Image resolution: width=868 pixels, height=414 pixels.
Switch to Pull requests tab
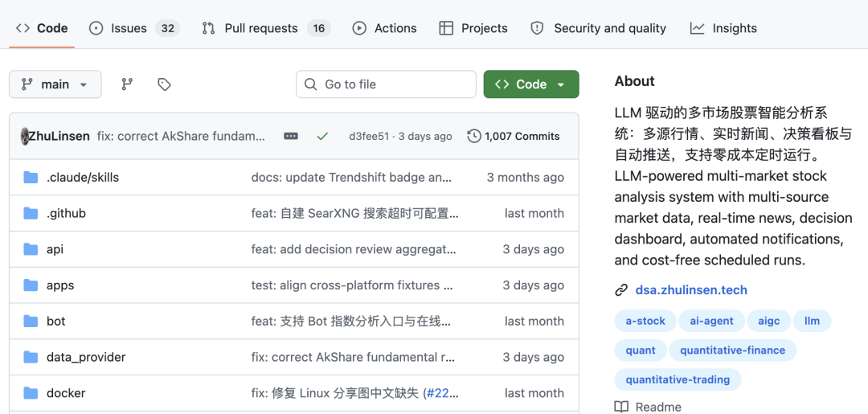(x=266, y=28)
